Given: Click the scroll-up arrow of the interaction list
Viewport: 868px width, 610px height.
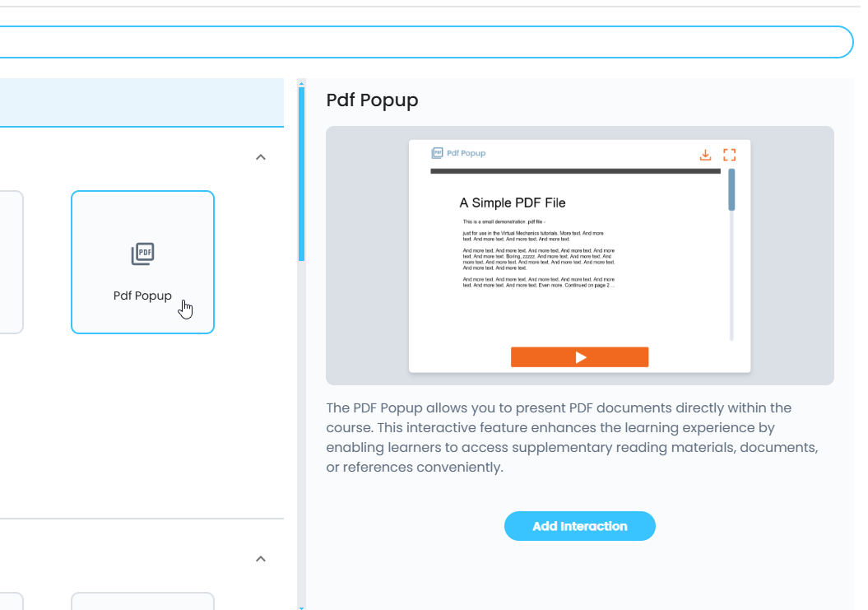Looking at the screenshot, I should (x=301, y=83).
